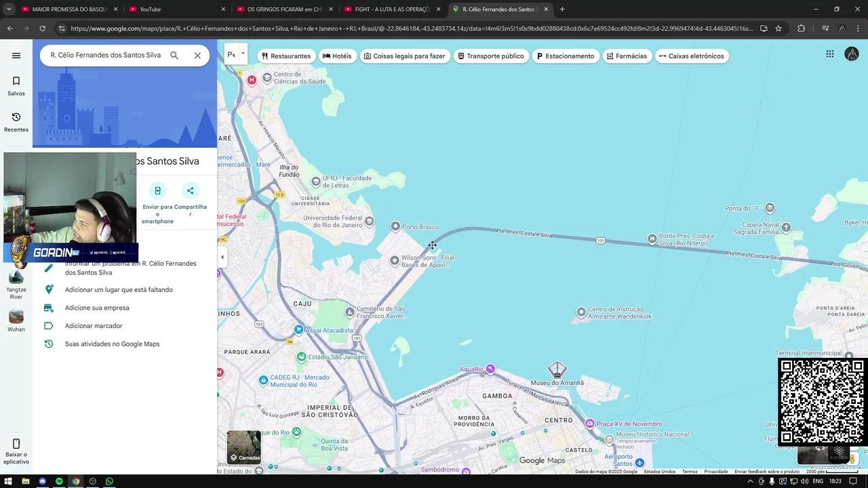
Task: Open Salvos saved places
Action: pos(16,86)
